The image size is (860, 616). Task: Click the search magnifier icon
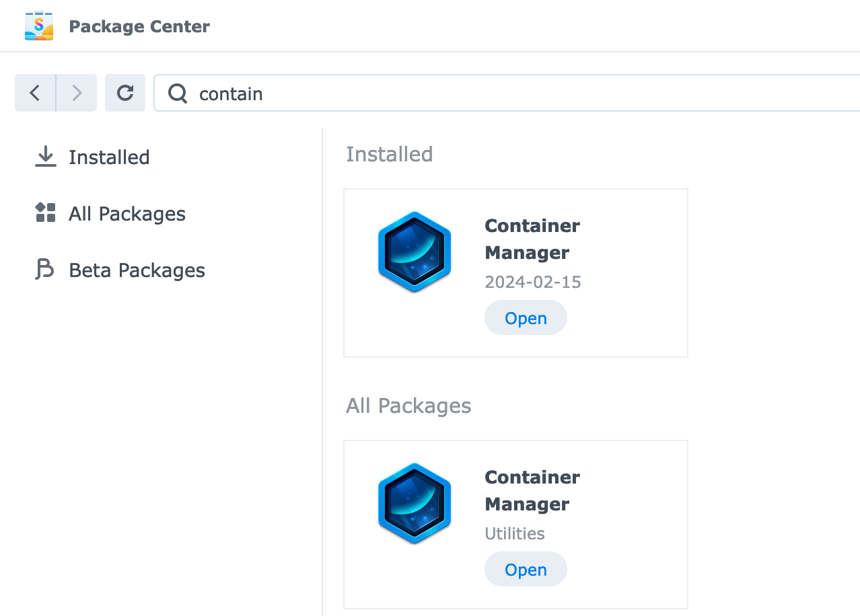178,93
